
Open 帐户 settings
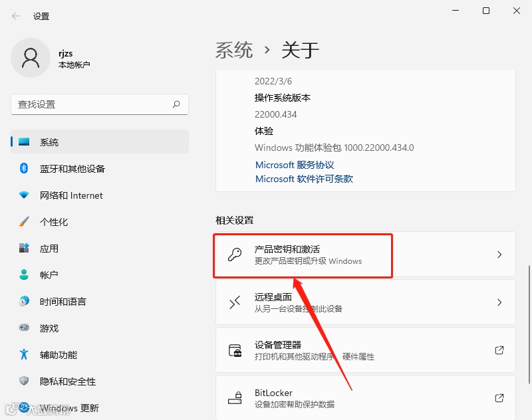[x=100, y=274]
